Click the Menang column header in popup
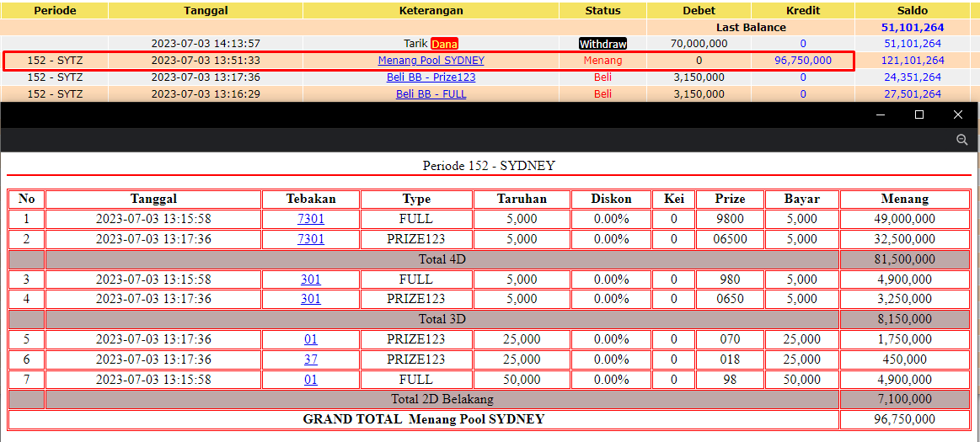 tap(904, 200)
